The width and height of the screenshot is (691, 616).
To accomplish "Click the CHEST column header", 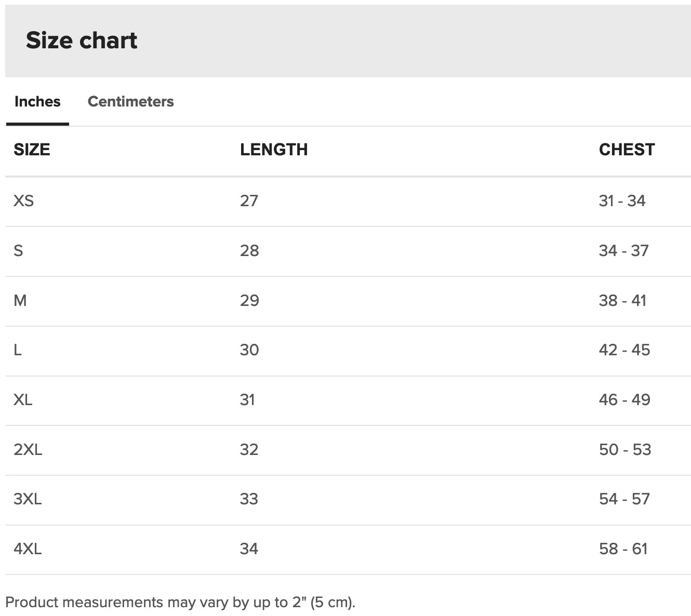I will tap(627, 150).
